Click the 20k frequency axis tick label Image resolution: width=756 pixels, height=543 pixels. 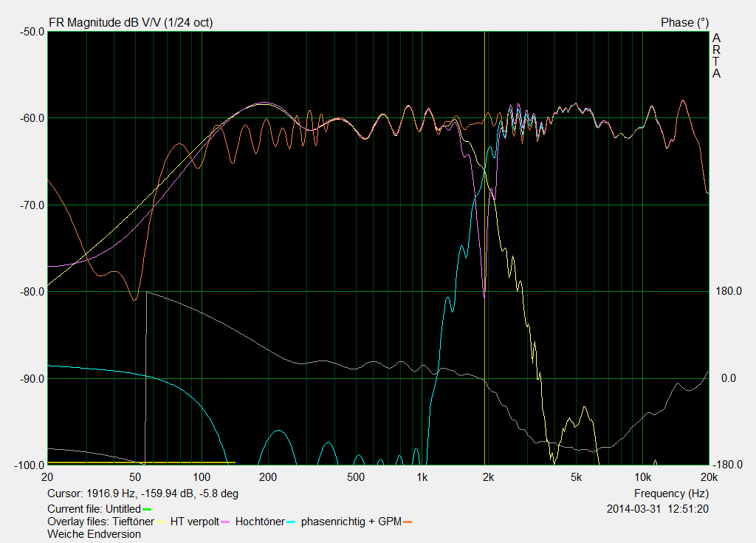point(708,477)
